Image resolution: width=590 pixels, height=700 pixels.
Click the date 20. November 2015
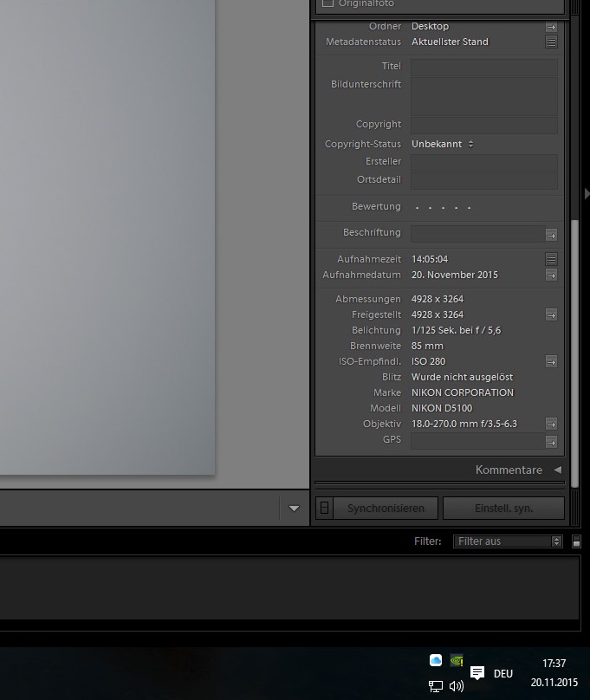[x=454, y=275]
